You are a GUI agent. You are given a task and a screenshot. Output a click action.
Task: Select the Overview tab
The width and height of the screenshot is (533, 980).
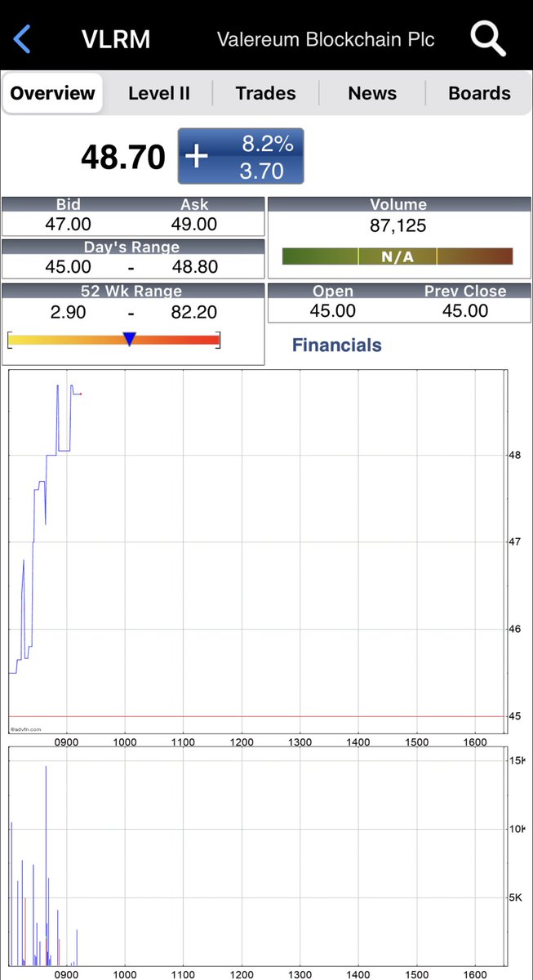(52, 93)
